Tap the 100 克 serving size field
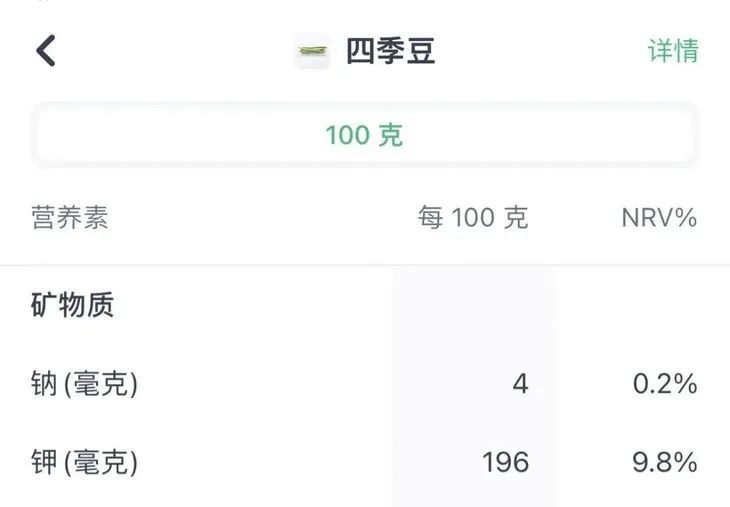Viewport: 730px width, 507px height. coord(364,135)
